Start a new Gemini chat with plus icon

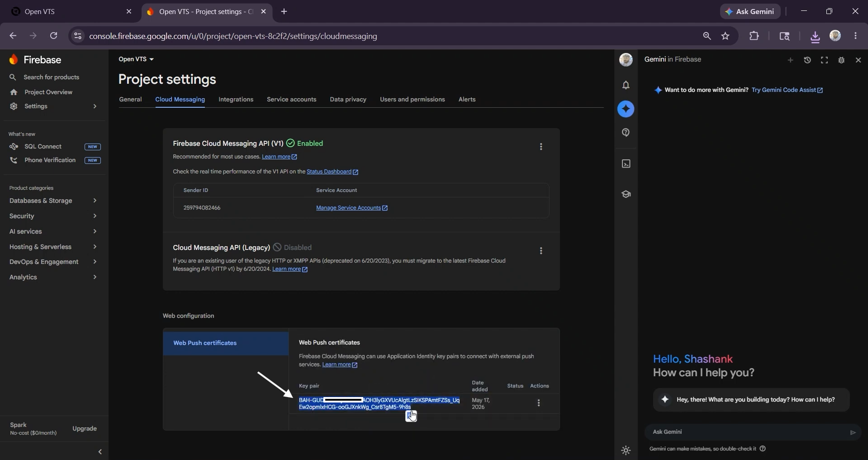tap(790, 60)
